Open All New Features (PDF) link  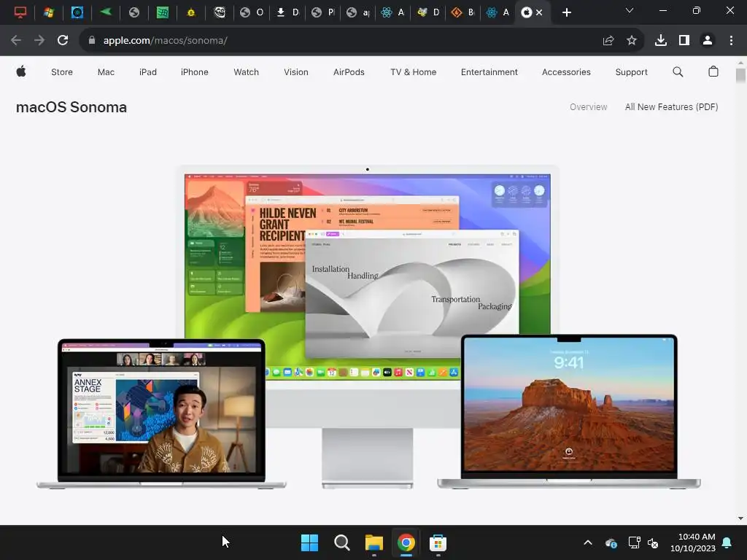pyautogui.click(x=671, y=107)
